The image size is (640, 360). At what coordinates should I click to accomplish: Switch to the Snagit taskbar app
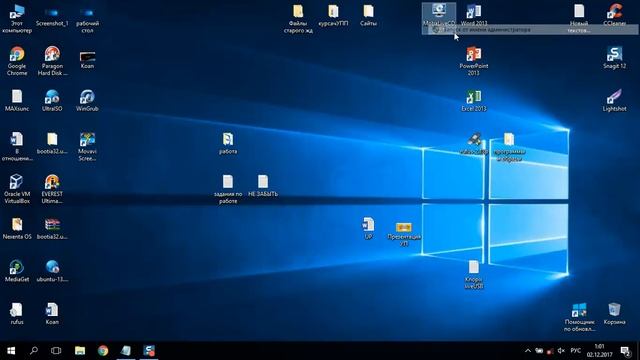[149, 351]
